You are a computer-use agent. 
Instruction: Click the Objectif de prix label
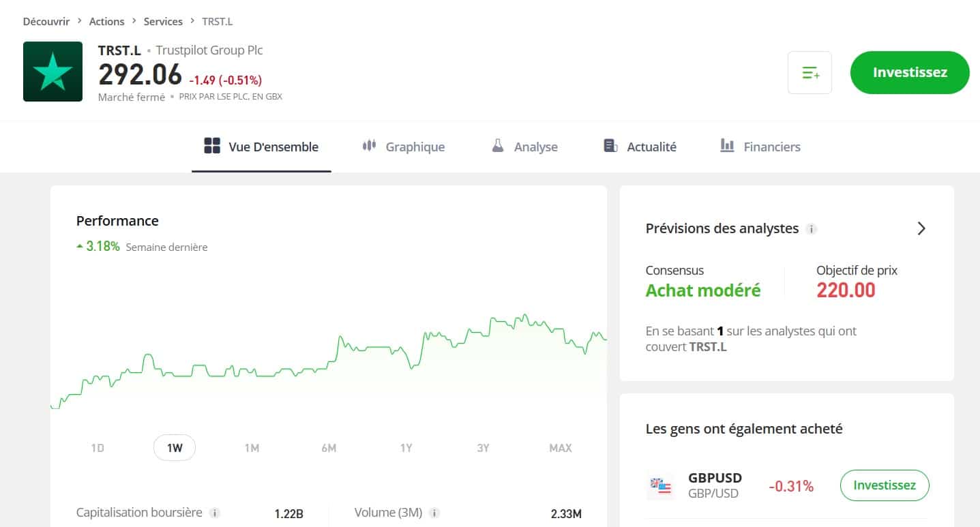(857, 270)
